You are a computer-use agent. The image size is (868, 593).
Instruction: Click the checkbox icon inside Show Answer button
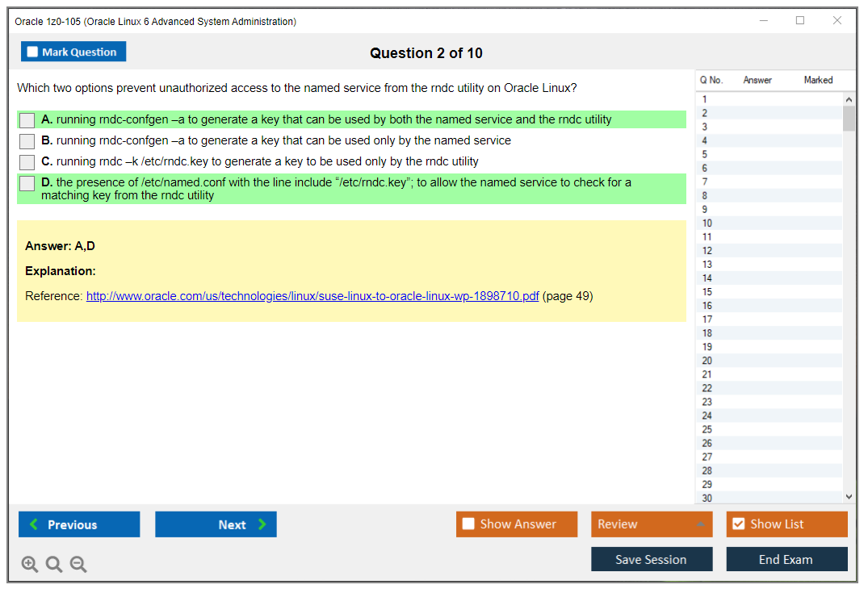(x=468, y=524)
